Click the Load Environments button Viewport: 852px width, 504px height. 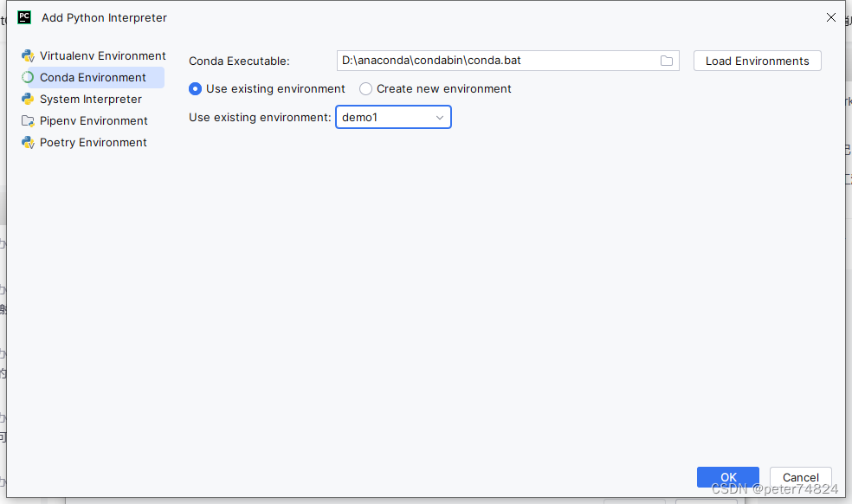(x=757, y=61)
